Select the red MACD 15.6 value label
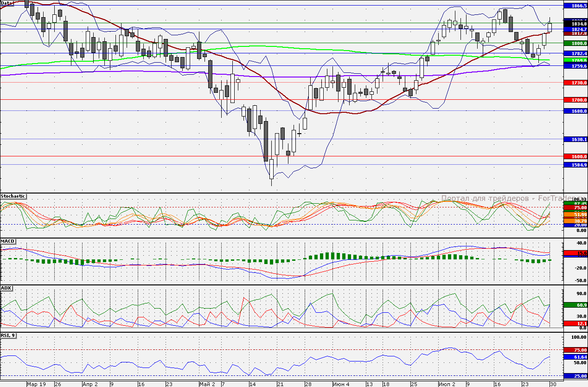This screenshot has width=588, height=387. (575, 253)
